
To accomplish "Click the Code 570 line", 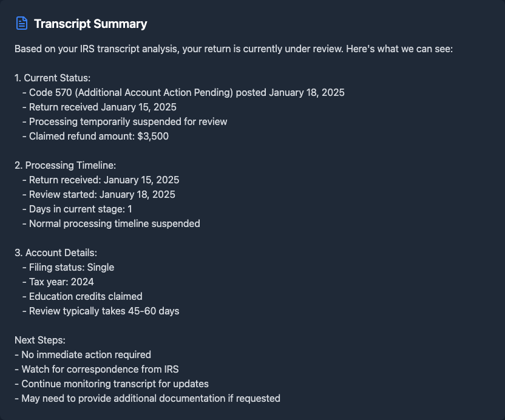I will pos(183,92).
